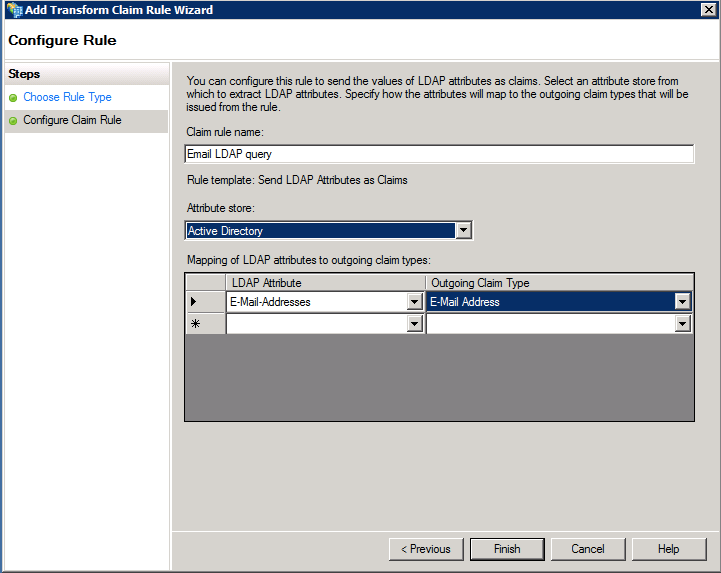Click green bullet beside Configure Claim Rule

13,121
